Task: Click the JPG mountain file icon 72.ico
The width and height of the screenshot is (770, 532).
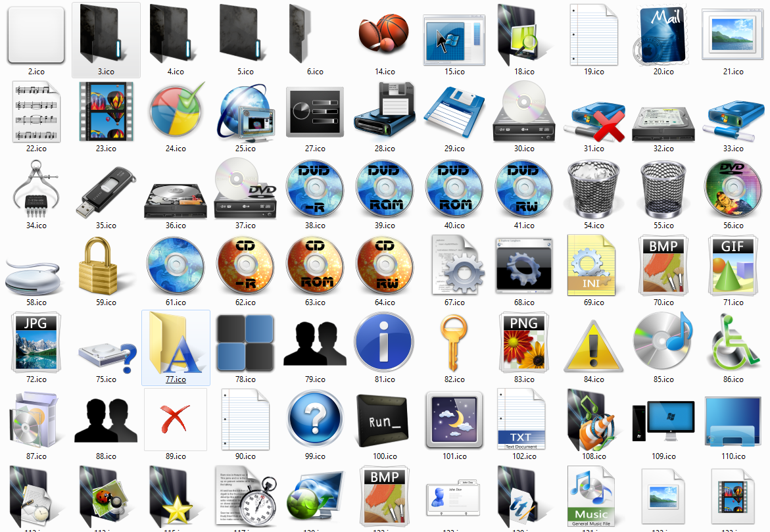Action: pos(36,342)
